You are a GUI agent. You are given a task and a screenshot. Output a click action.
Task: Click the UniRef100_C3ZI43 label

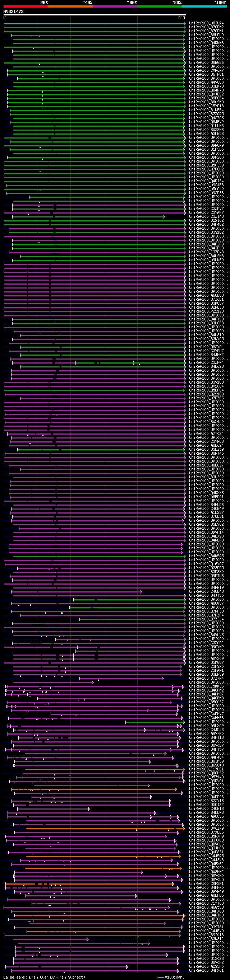click(x=206, y=217)
